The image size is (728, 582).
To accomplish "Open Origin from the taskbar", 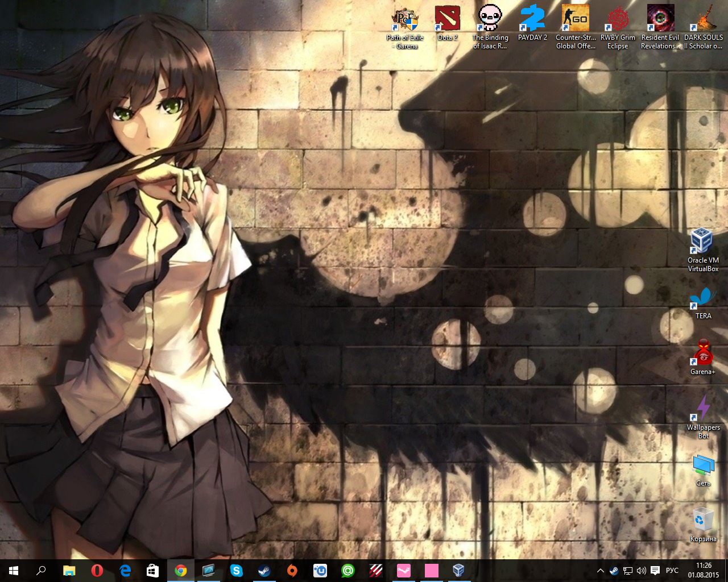I will pyautogui.click(x=292, y=571).
